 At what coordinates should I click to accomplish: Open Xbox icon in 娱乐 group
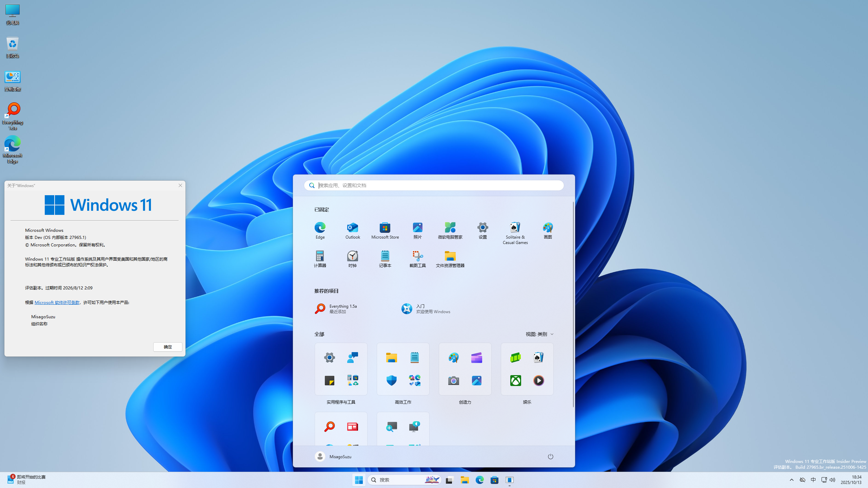coord(516,381)
